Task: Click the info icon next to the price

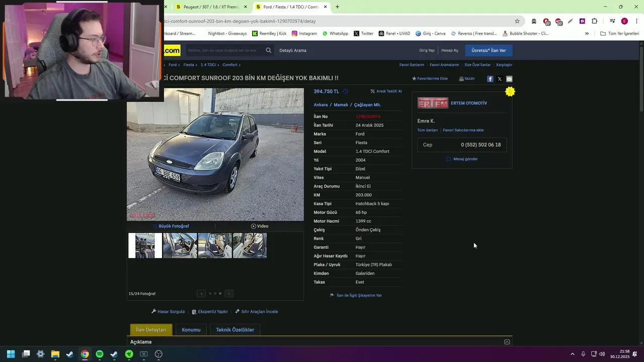Action: [x=345, y=92]
